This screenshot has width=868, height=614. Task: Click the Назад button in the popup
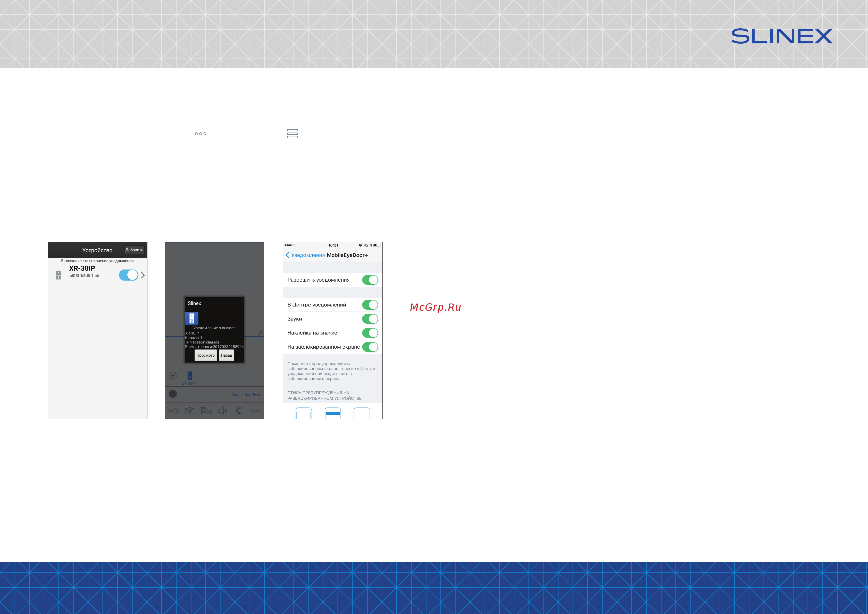[227, 355]
